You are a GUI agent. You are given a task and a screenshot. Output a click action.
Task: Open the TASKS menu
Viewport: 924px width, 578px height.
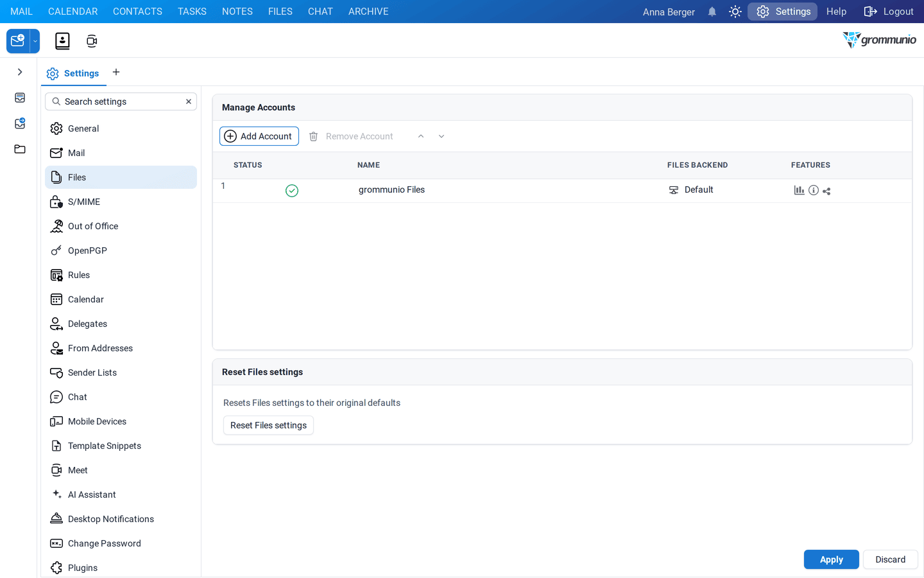(x=192, y=12)
